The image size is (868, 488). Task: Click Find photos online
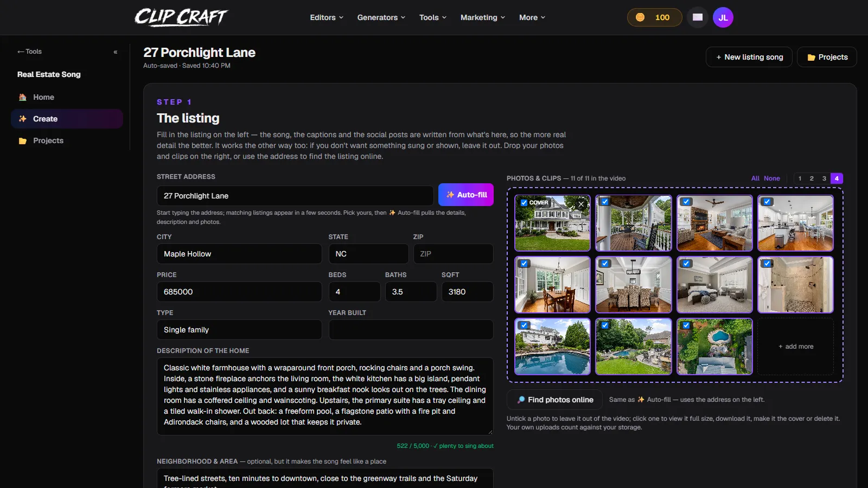pos(554,400)
